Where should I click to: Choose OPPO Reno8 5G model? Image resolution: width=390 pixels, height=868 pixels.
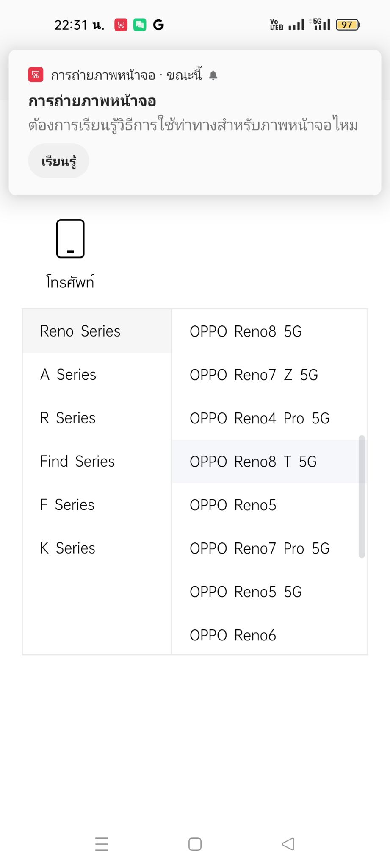pyautogui.click(x=269, y=331)
